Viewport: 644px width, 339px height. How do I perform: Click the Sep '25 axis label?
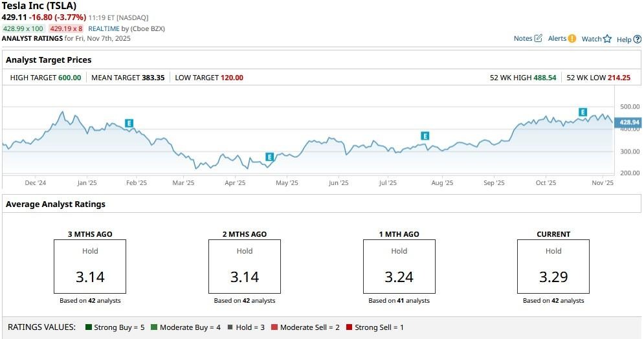(494, 183)
